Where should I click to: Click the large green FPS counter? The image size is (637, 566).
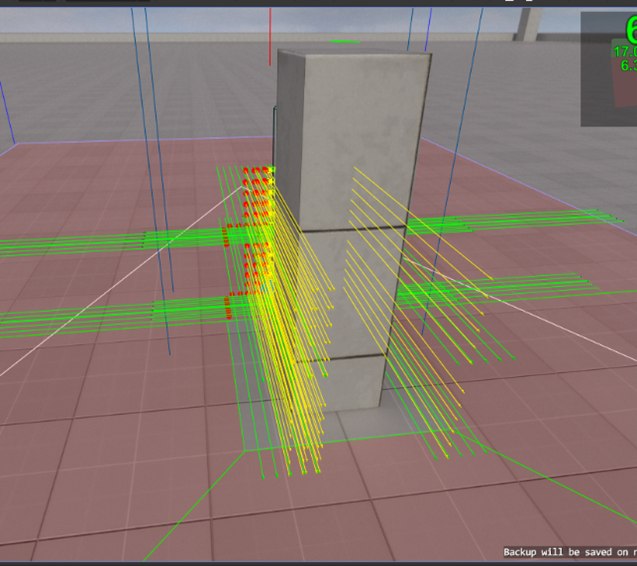coord(631,29)
